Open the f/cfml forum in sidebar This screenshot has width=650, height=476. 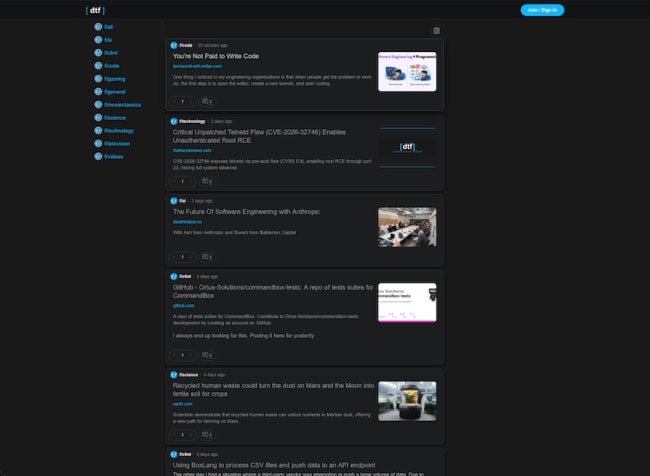point(111,53)
